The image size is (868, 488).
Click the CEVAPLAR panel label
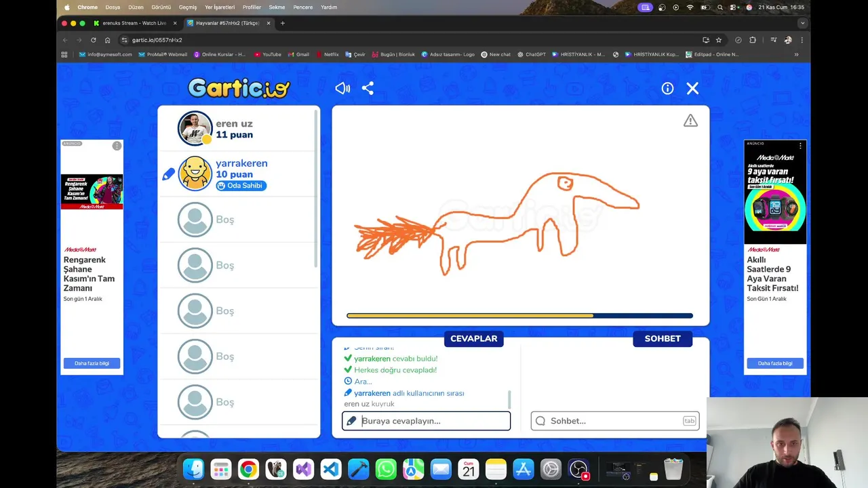pyautogui.click(x=474, y=338)
